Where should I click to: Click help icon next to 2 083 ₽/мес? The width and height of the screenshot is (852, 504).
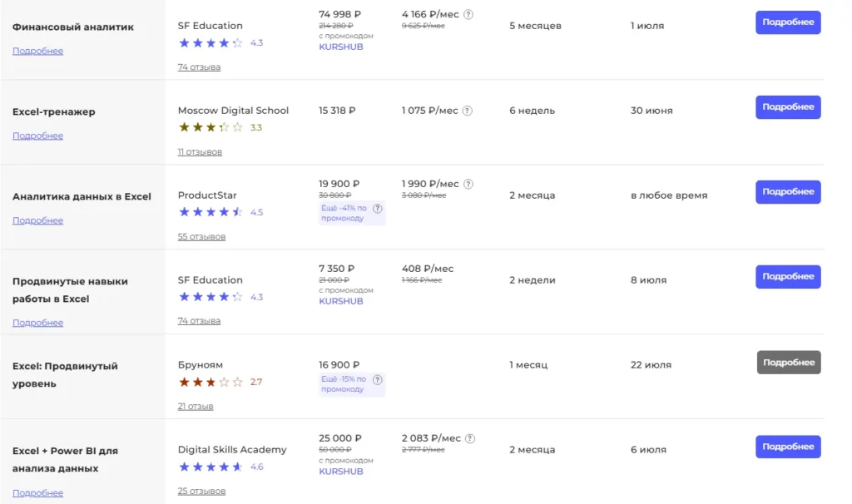pyautogui.click(x=470, y=438)
